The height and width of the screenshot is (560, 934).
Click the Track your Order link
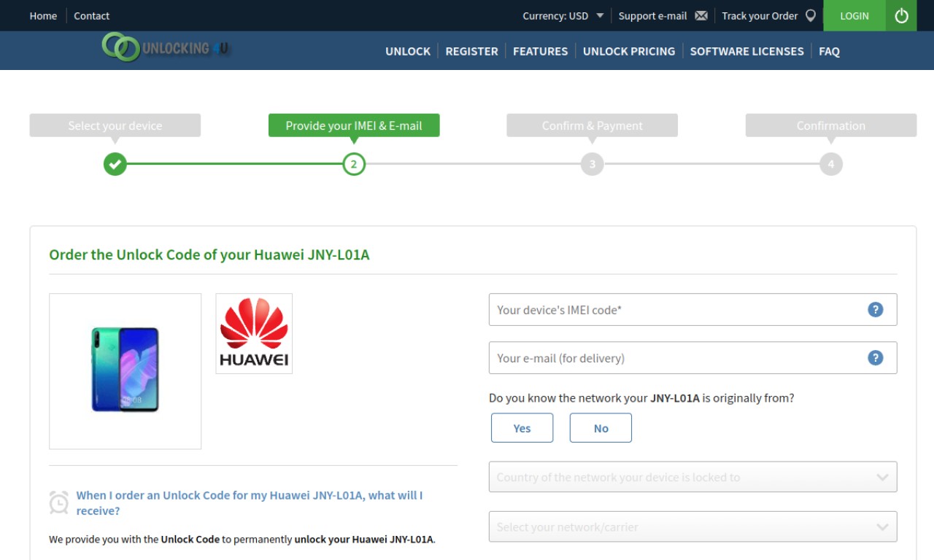pos(760,15)
